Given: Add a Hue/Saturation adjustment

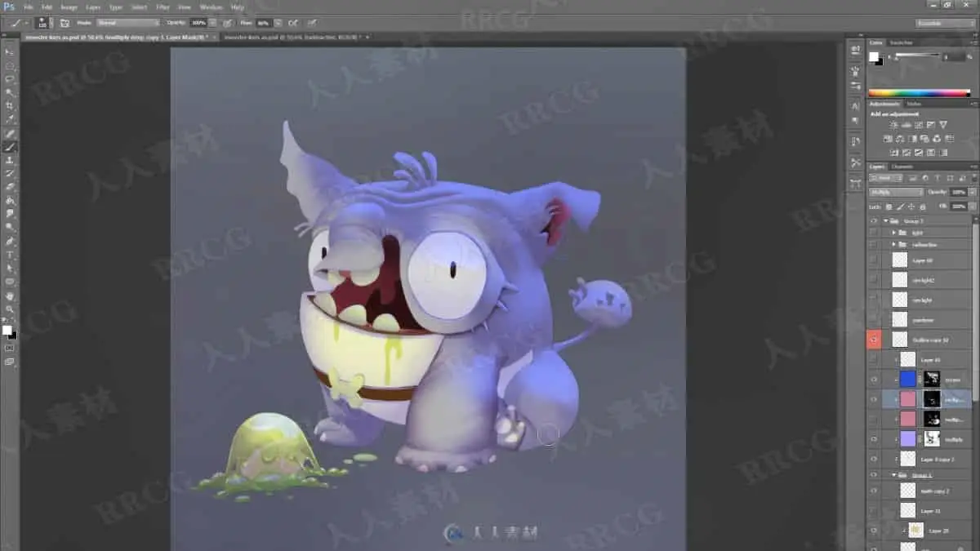Looking at the screenshot, I should click(x=889, y=139).
